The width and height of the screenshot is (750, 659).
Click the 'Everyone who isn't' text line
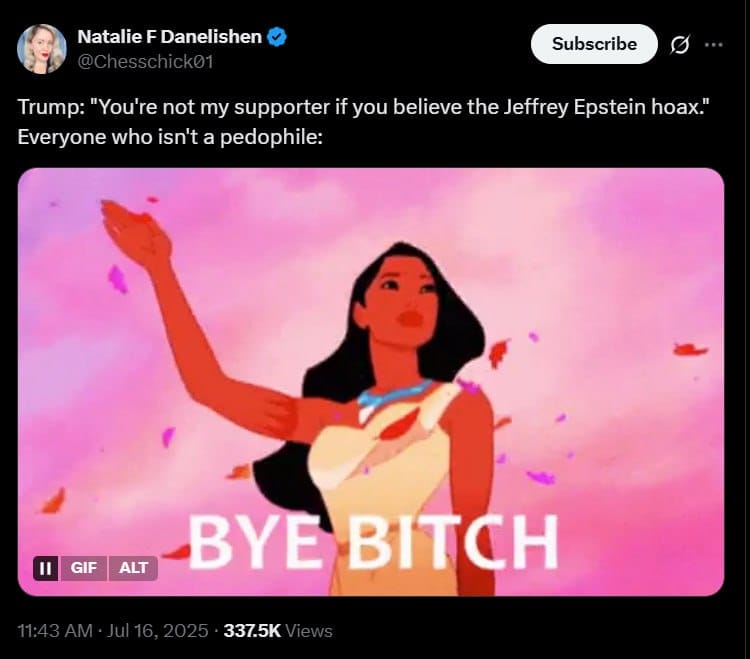click(x=170, y=137)
